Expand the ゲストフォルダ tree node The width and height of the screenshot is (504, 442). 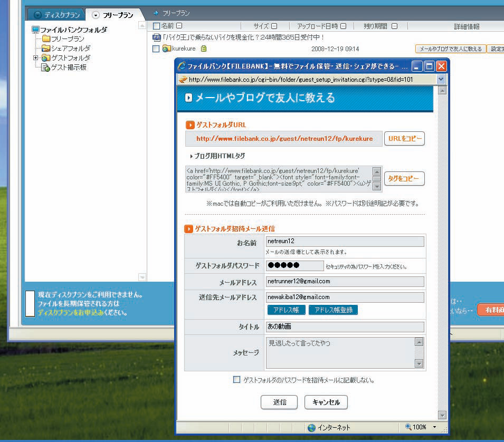tap(36, 58)
